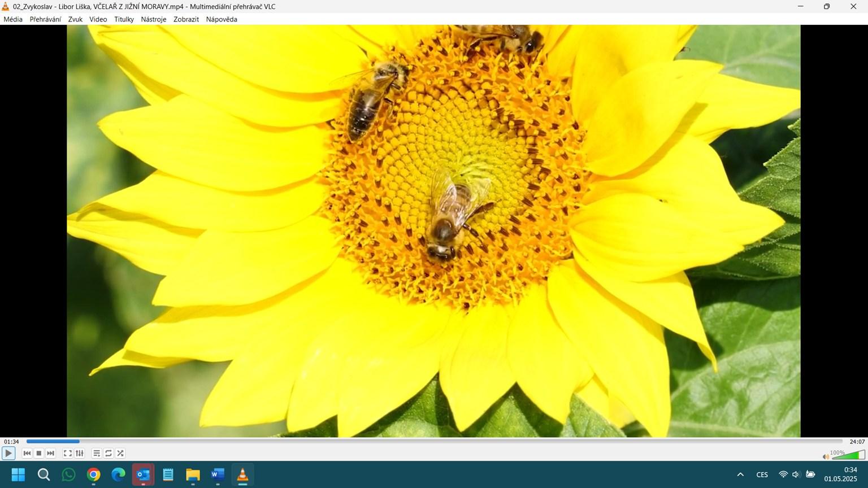The width and height of the screenshot is (868, 488).
Task: Open Windows taskbar search
Action: pyautogui.click(x=44, y=474)
